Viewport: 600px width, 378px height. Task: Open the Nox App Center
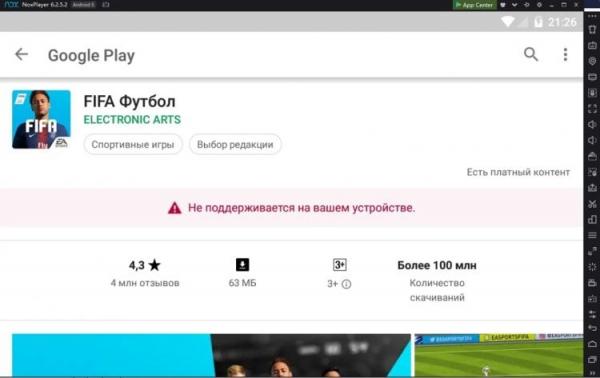click(474, 5)
